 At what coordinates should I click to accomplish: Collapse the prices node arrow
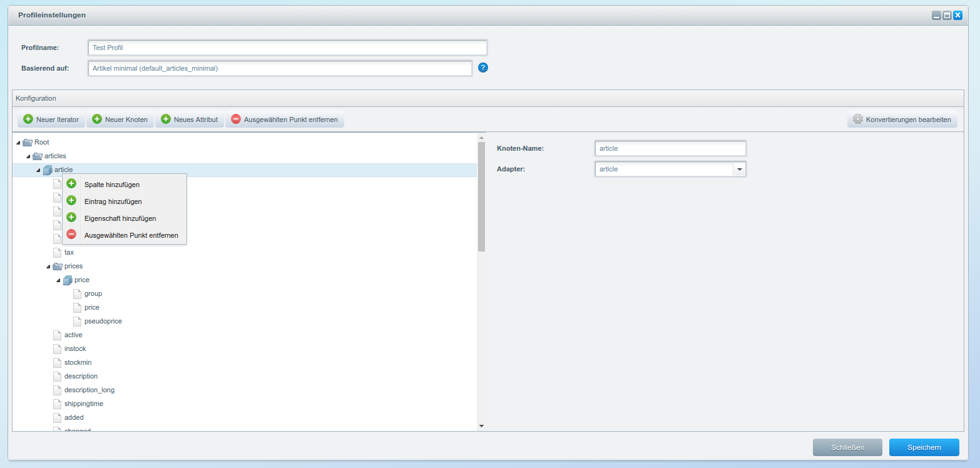48,267
